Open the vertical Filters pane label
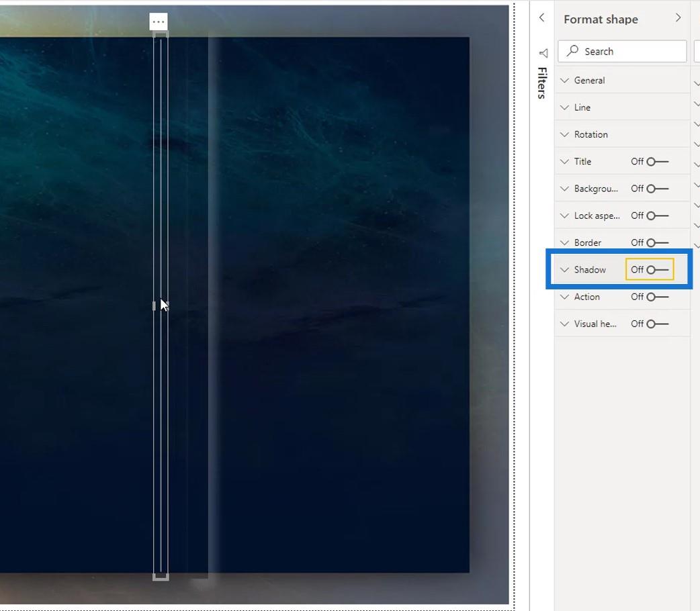Viewport: 700px width, 611px height. coord(542,83)
